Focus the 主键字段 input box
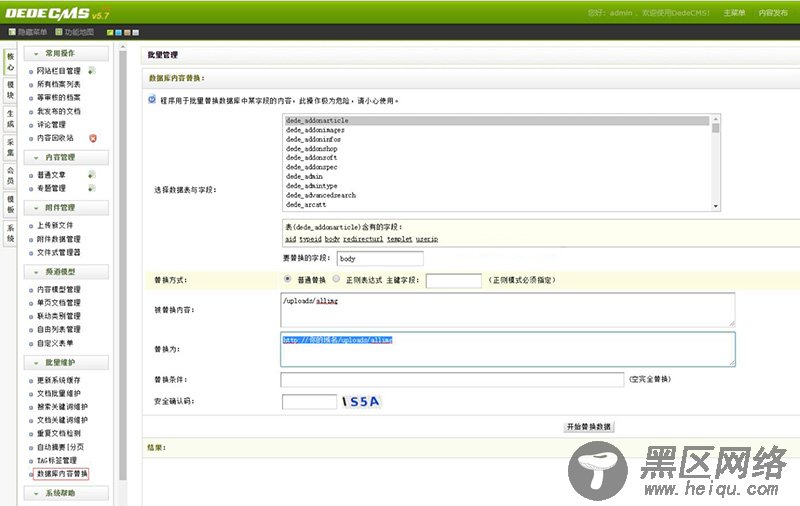This screenshot has height=506, width=800. pyautogui.click(x=454, y=280)
